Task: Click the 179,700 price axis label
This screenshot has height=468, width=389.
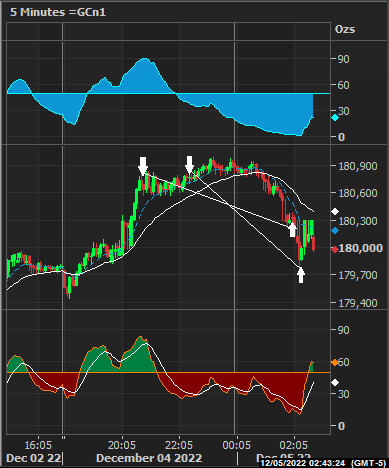Action: coord(358,275)
